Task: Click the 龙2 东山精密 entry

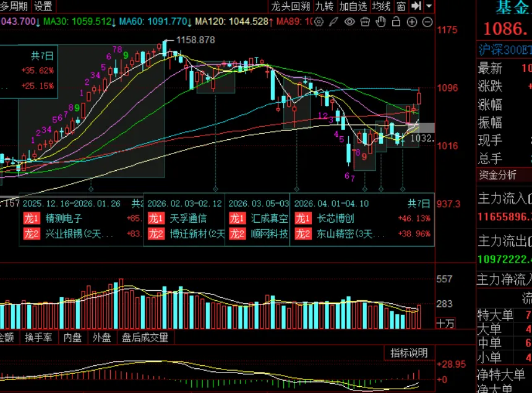Action: pos(363,234)
